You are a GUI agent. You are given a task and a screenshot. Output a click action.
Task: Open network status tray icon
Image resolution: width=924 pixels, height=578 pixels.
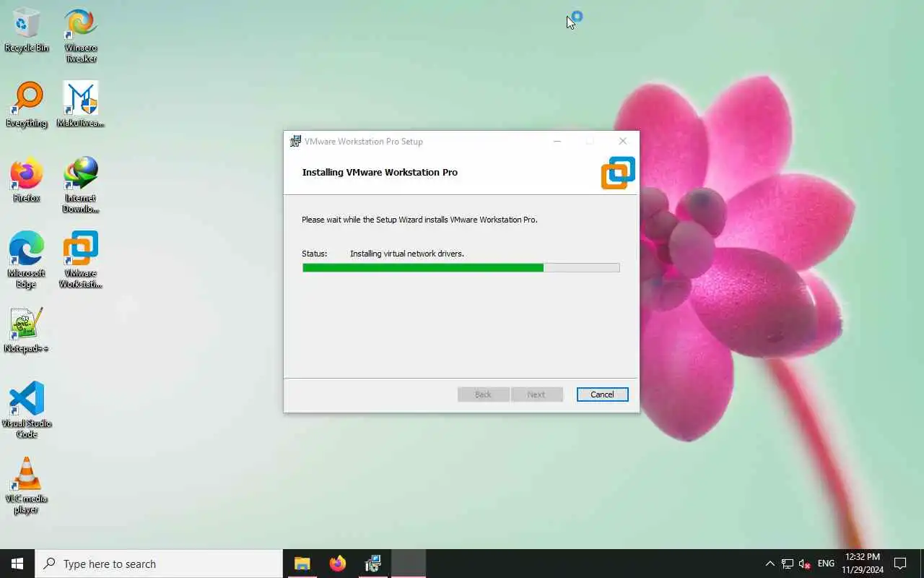788,564
